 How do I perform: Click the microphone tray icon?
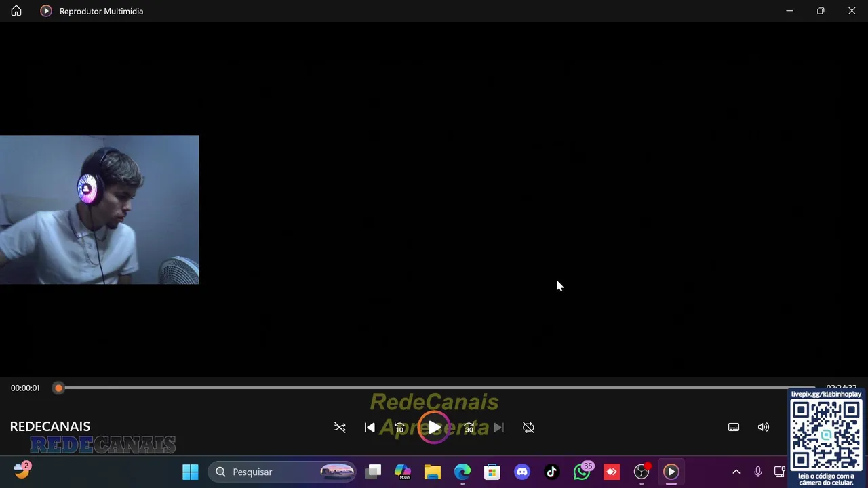pyautogui.click(x=758, y=472)
